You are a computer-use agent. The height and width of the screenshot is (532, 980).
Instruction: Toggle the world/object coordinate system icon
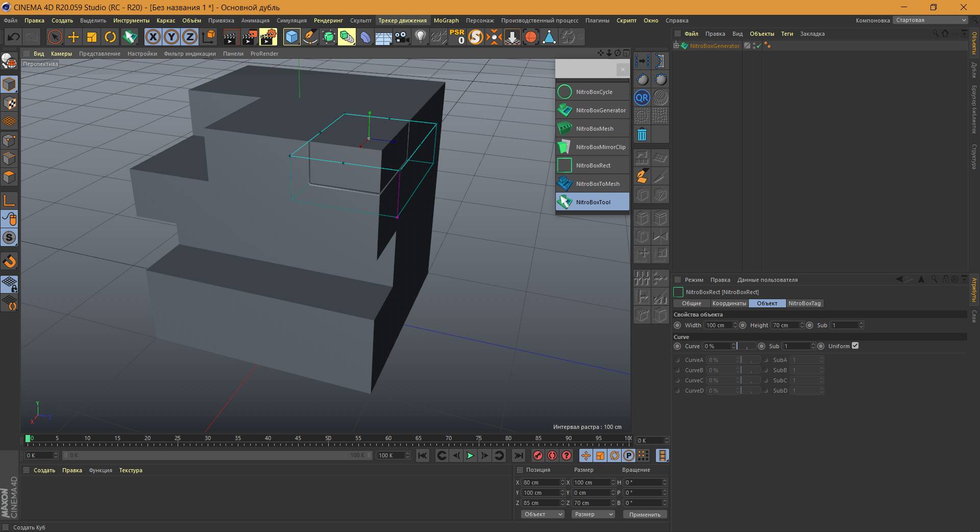coord(208,37)
